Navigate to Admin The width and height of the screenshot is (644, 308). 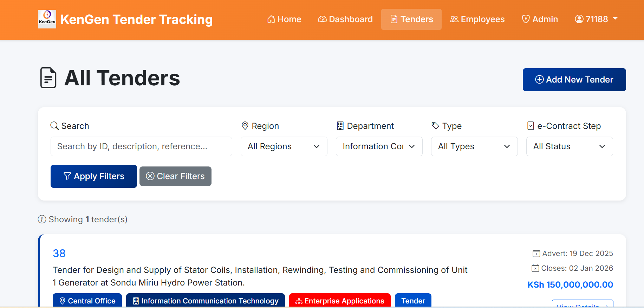tap(540, 19)
